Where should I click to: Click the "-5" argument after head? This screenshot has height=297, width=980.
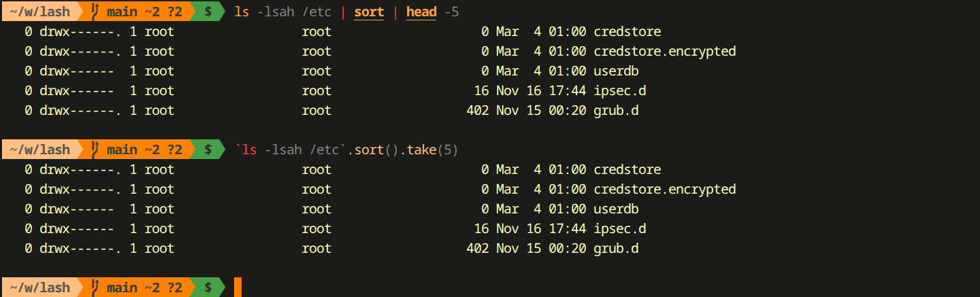pos(451,12)
